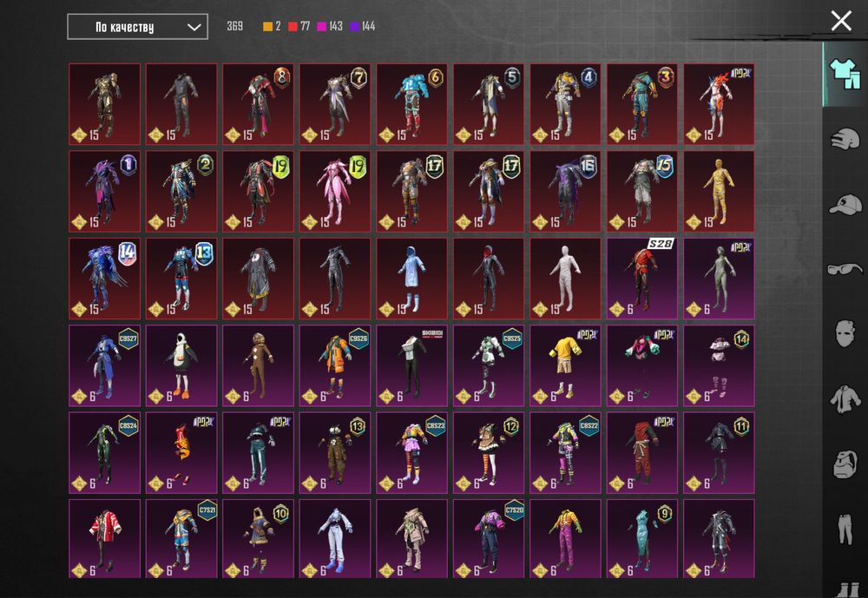Open the 'По качеству' sort dropdown
The image size is (868, 598).
point(137,27)
